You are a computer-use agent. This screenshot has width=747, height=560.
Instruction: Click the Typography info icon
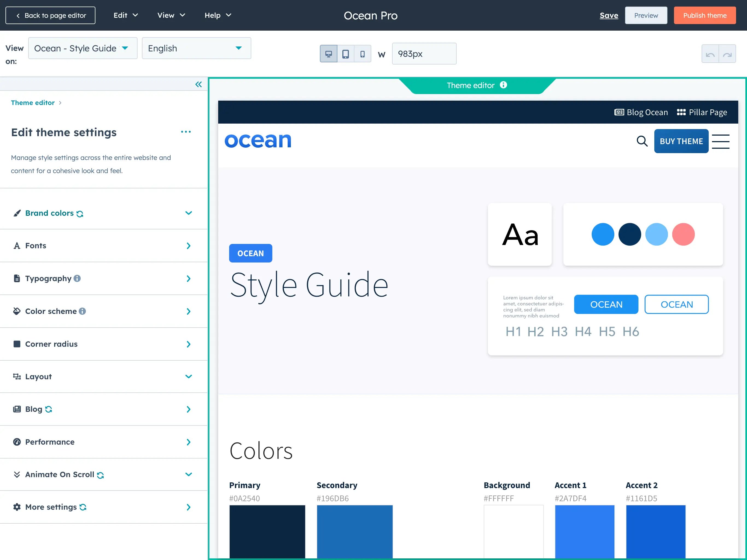(77, 278)
